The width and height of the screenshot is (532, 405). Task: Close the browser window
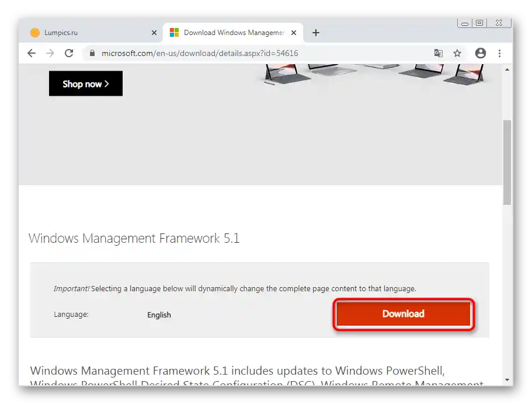[x=499, y=23]
